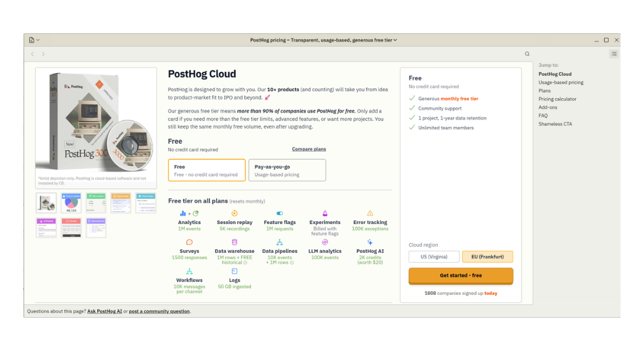Click the Workflows label
This screenshot has height=351, width=644.
189,280
